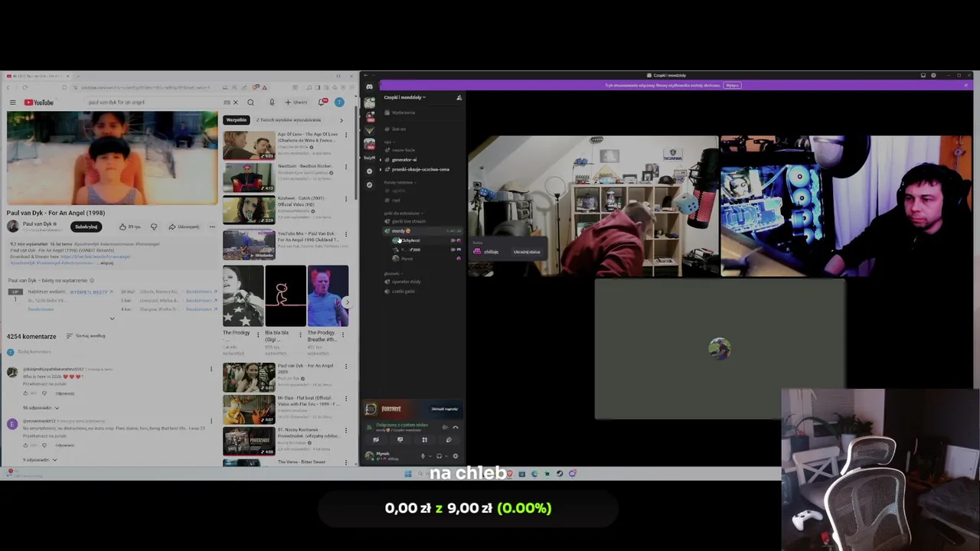Screen dimensions: 980x551
Task: Bookmark the page in the address bar
Action: click(x=64, y=87)
